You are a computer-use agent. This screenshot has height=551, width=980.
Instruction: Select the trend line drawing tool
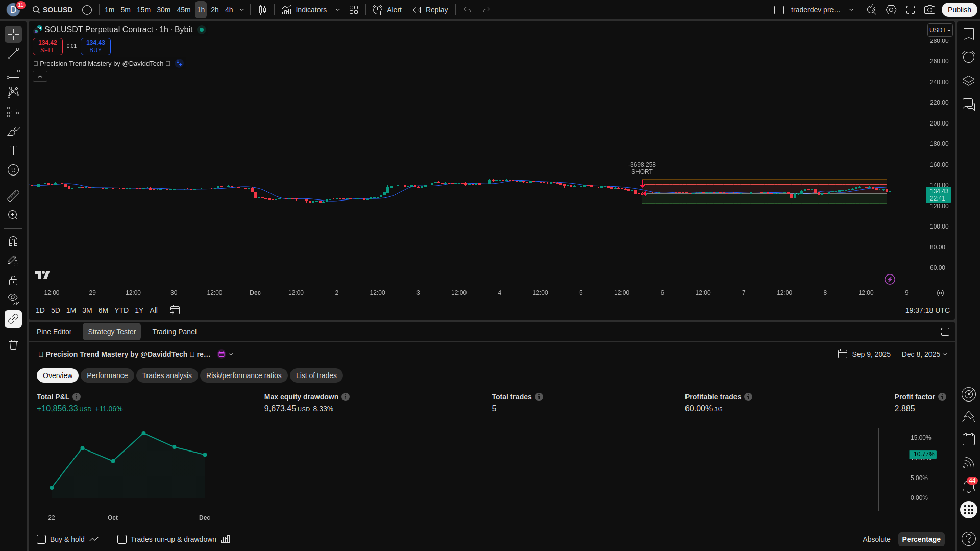tap(13, 54)
